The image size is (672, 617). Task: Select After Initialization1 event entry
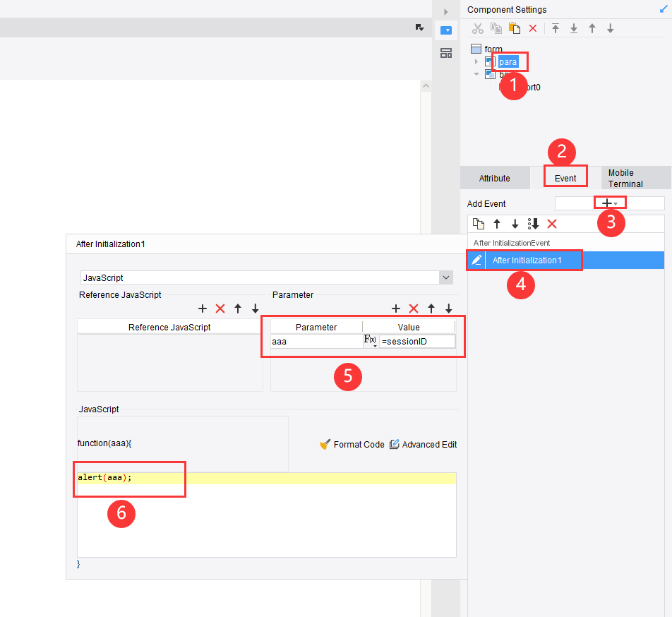[565, 260]
